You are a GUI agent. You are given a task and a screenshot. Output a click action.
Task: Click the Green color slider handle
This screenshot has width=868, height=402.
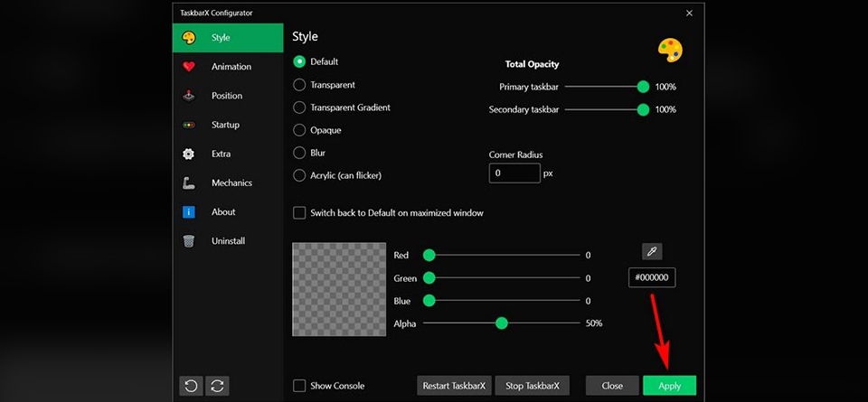429,278
